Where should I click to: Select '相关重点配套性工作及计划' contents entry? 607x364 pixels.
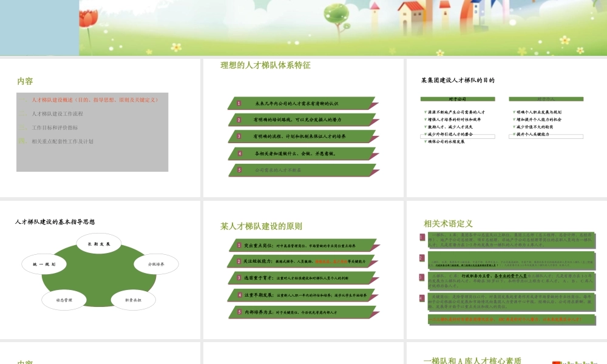tap(63, 141)
